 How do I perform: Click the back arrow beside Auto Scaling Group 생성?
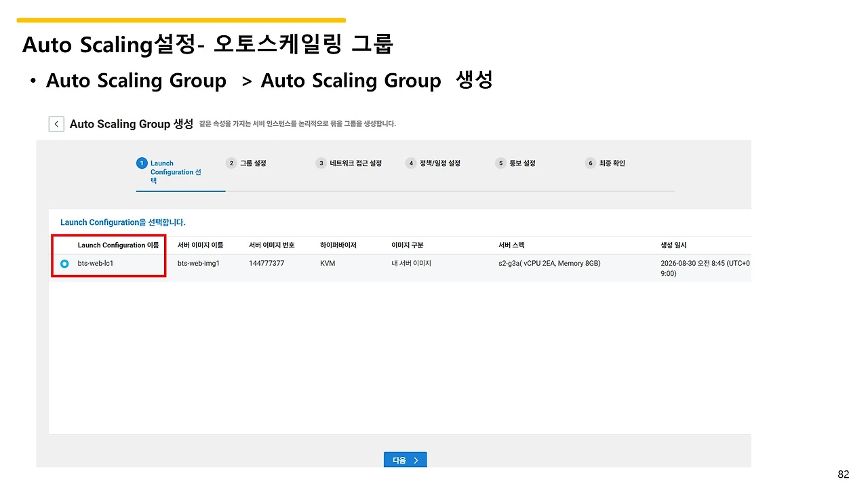56,124
